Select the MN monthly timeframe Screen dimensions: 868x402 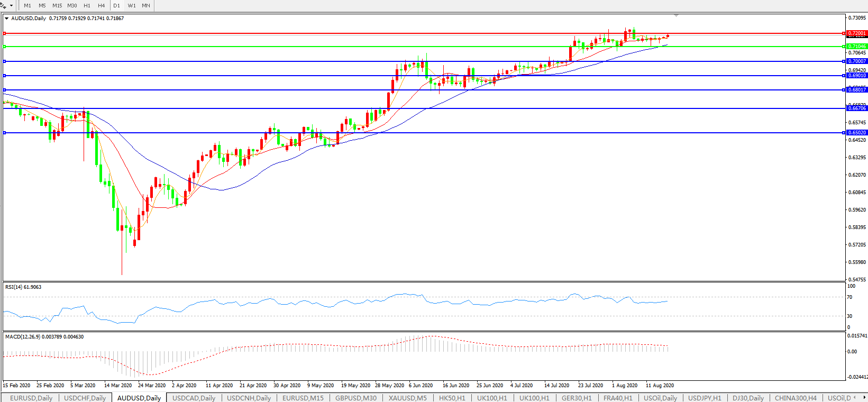(146, 6)
